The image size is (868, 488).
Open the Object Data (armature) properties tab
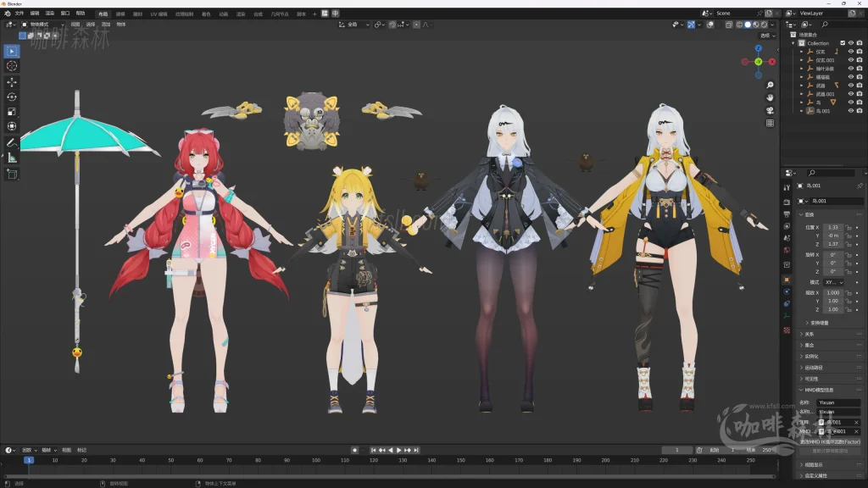point(787,316)
